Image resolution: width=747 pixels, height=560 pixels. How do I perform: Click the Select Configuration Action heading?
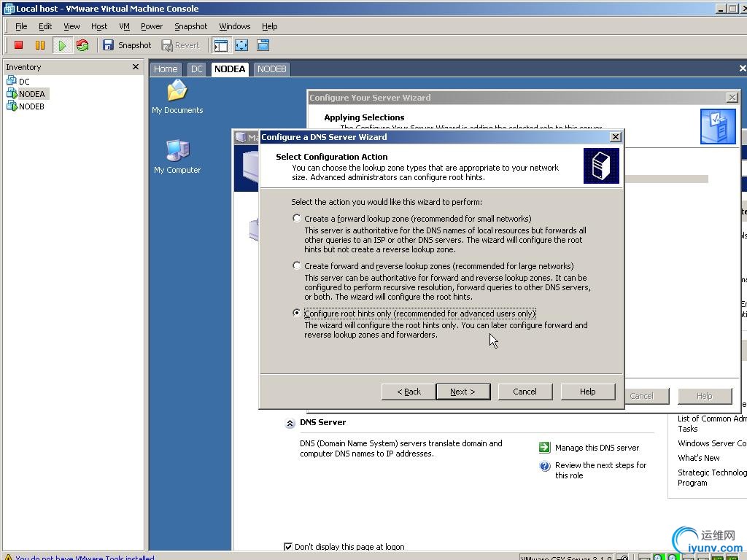tap(332, 157)
